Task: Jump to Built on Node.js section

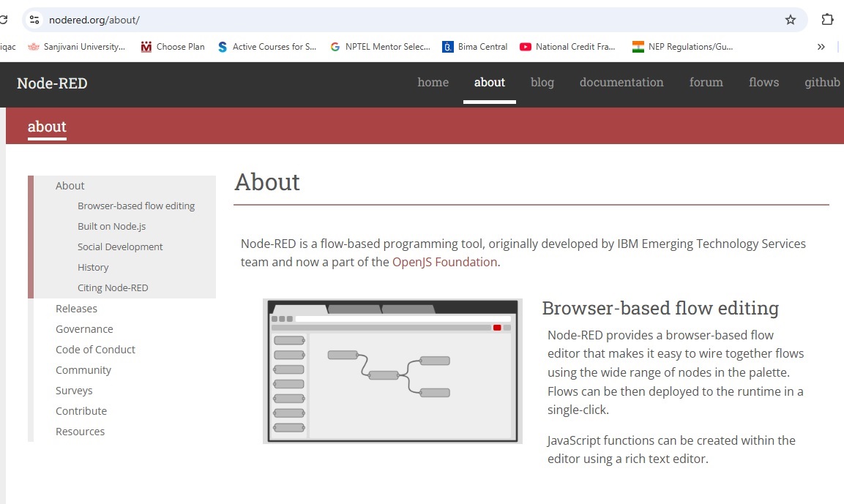Action: (111, 227)
